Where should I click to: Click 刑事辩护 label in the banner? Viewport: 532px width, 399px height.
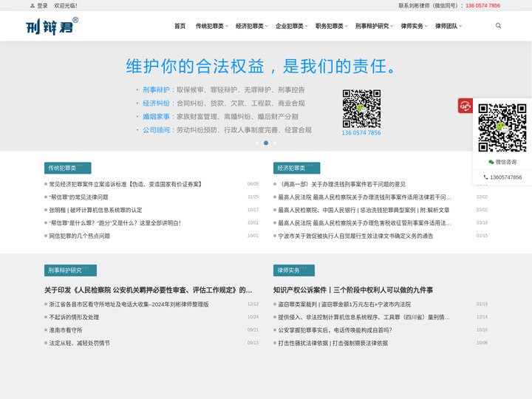click(156, 89)
